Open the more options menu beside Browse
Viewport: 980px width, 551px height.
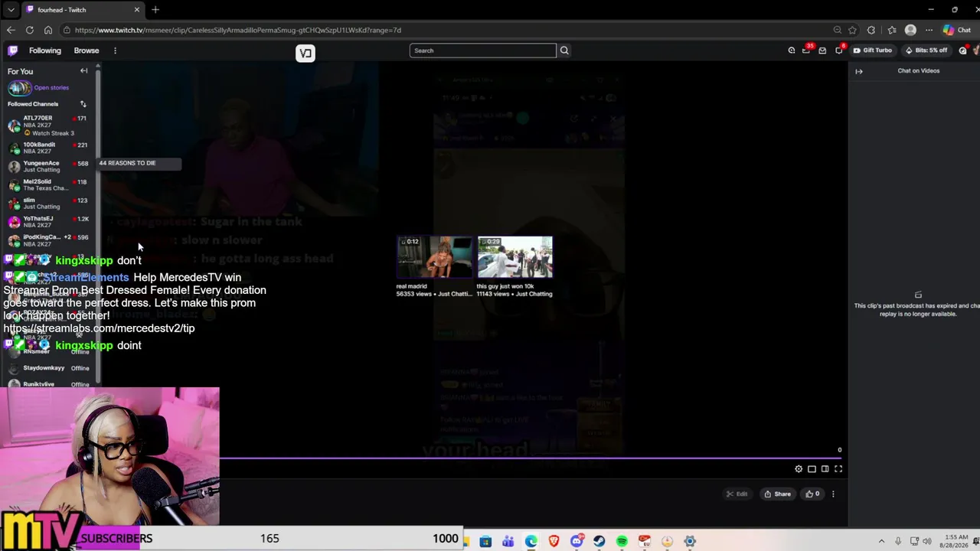pos(115,51)
